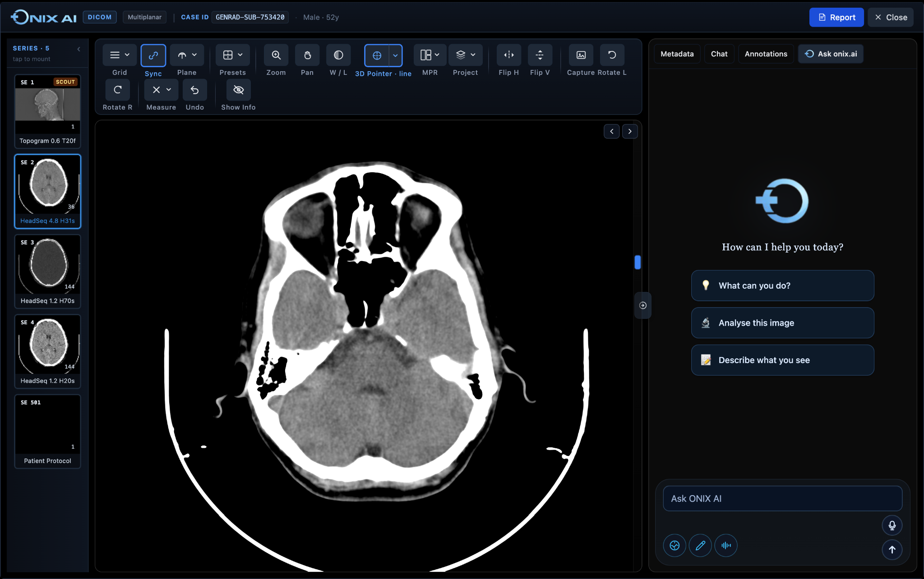Select SE 4 HeadSeq 1.2 H20s series
Screen dimensions: 924x579
(47, 351)
